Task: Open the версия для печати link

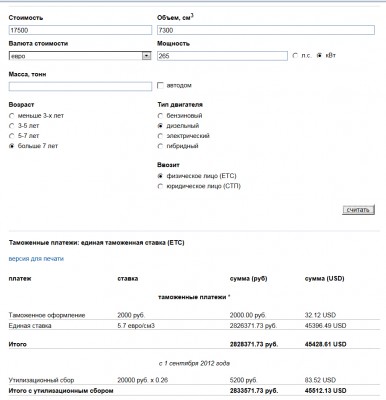Action: pos(36,259)
